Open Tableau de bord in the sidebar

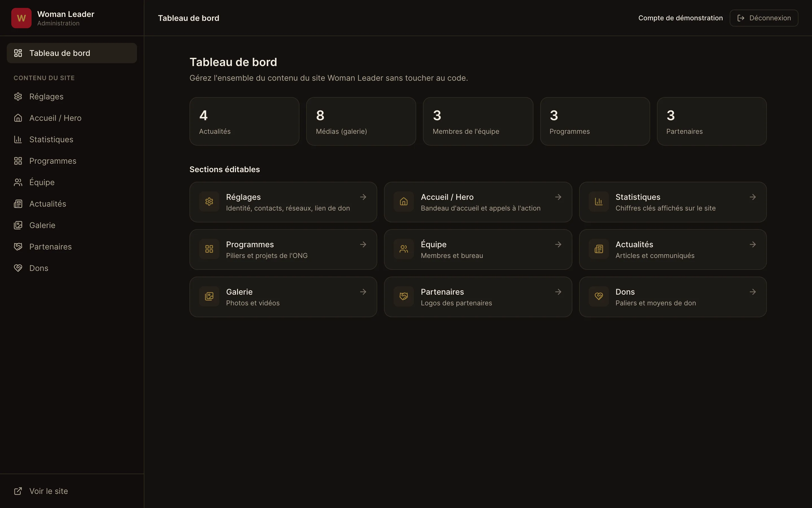72,53
